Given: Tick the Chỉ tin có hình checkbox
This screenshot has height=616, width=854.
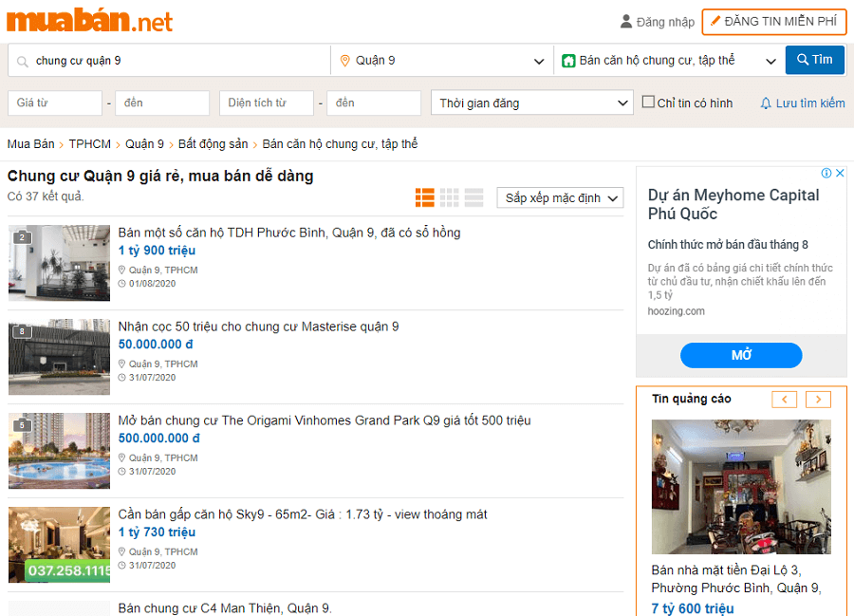Looking at the screenshot, I should click(x=648, y=102).
